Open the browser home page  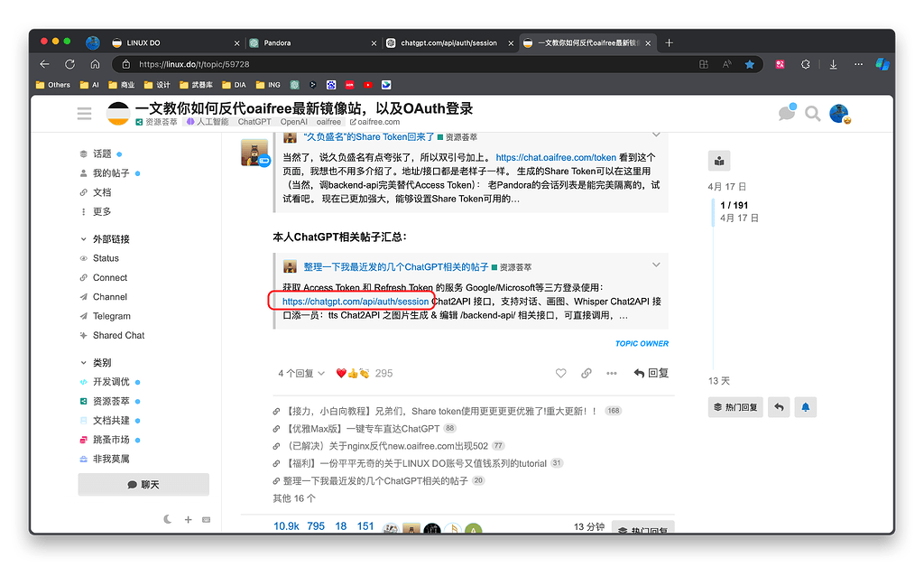pyautogui.click(x=95, y=64)
